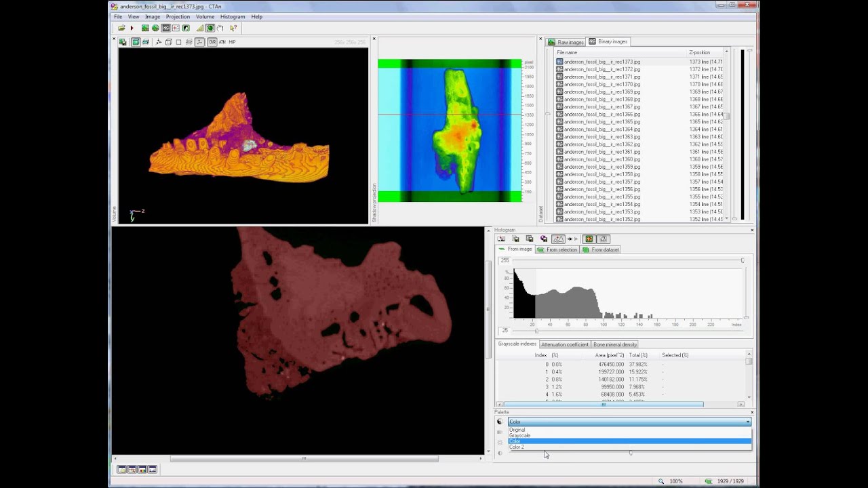Click the square bounding box icon
Screen dimensions: 868x488
[179, 42]
